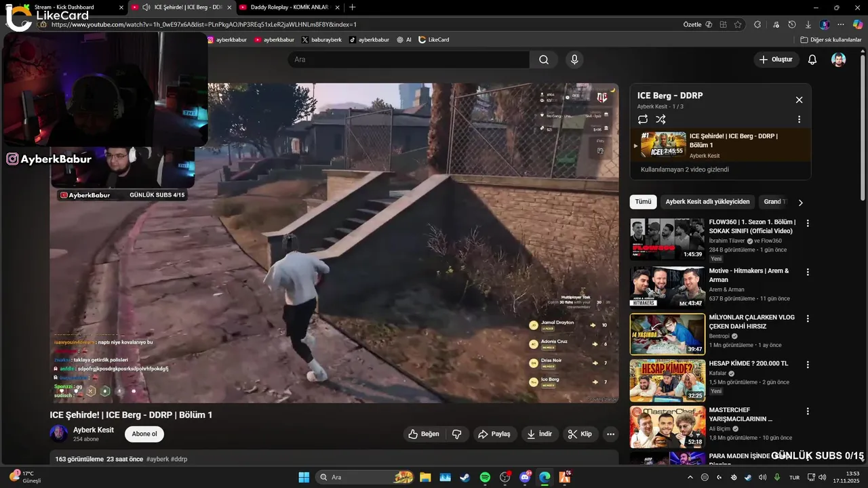Download the video with İndir
Image resolution: width=868 pixels, height=488 pixels.
pos(540,434)
